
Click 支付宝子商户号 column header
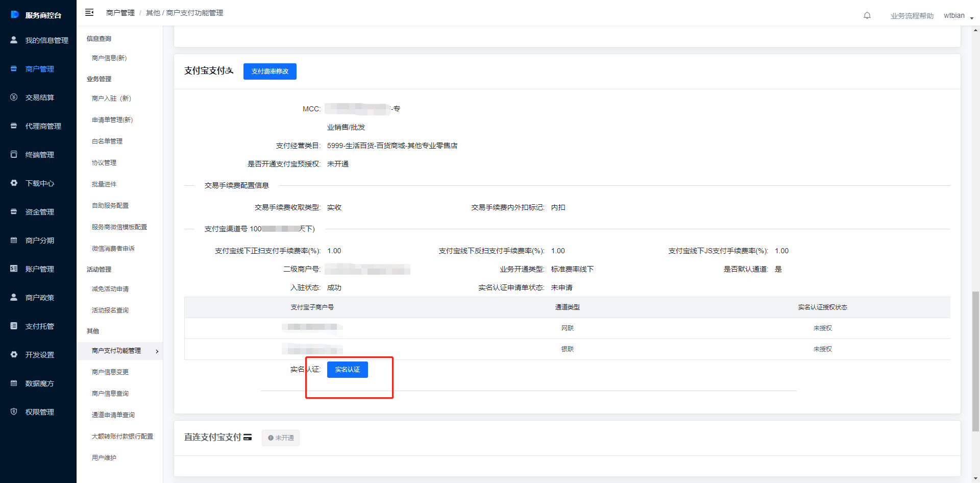pyautogui.click(x=312, y=307)
